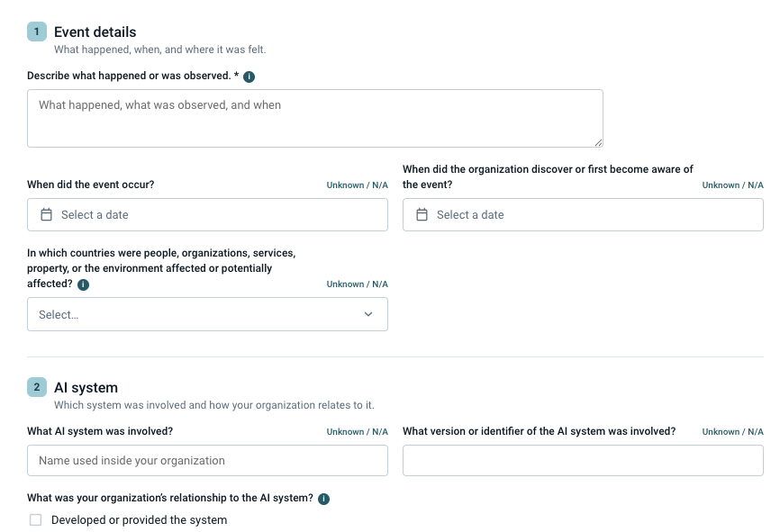Open the countries Select dropdown
The image size is (780, 532).
tap(207, 314)
